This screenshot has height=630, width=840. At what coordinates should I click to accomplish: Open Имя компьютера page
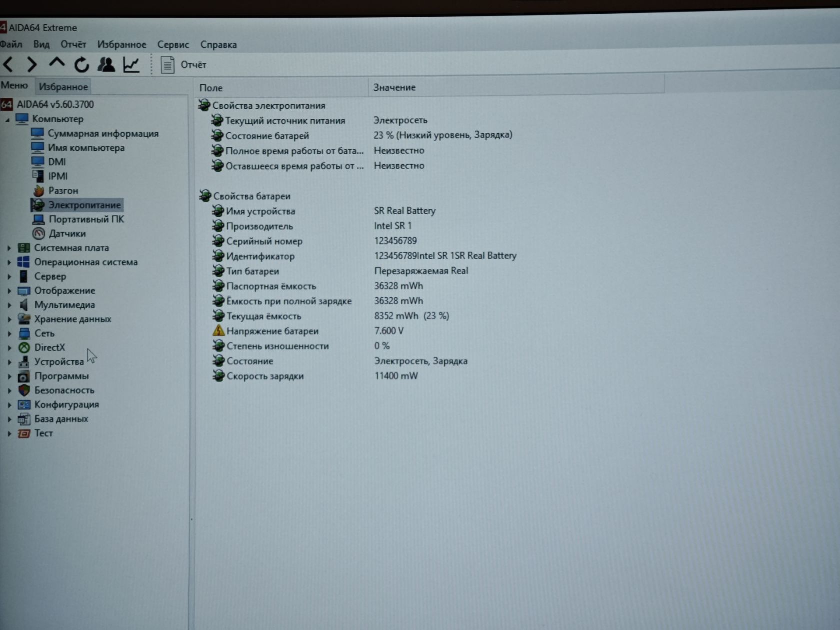click(86, 148)
